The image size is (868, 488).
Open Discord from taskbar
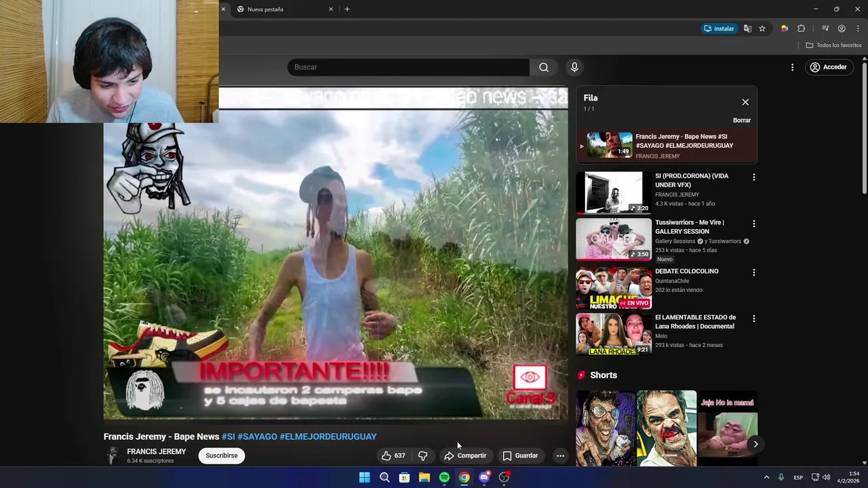coord(484,477)
